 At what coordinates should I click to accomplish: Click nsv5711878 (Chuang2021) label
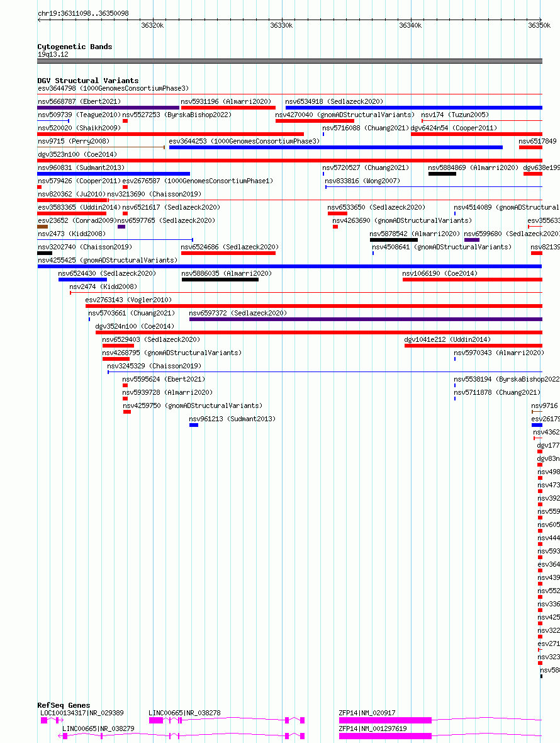click(497, 394)
